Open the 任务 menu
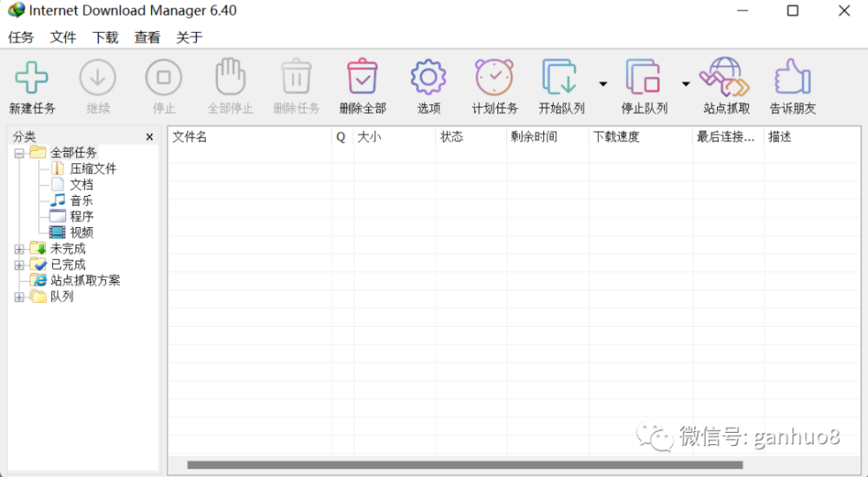This screenshot has width=868, height=477. (21, 37)
